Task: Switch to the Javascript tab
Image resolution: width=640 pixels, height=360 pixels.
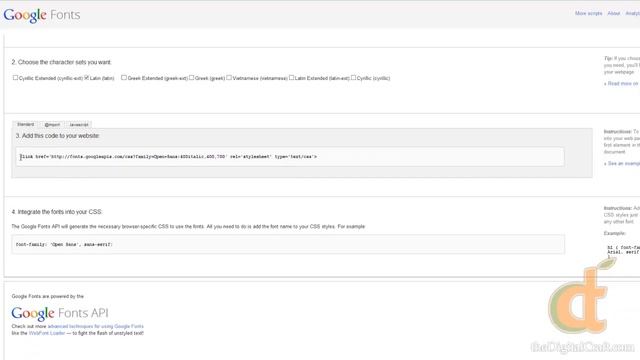Action: click(79, 124)
